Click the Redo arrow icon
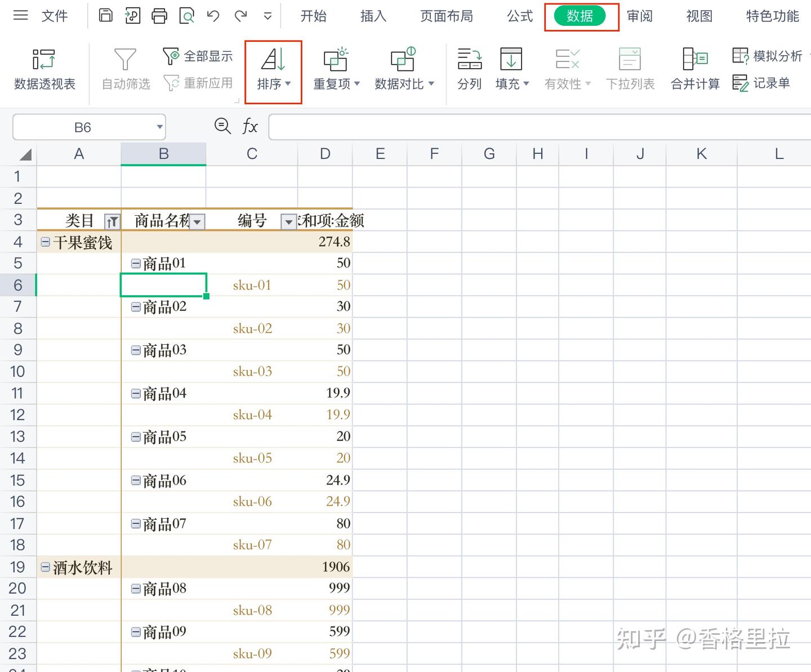This screenshot has height=672, width=811. [x=240, y=16]
